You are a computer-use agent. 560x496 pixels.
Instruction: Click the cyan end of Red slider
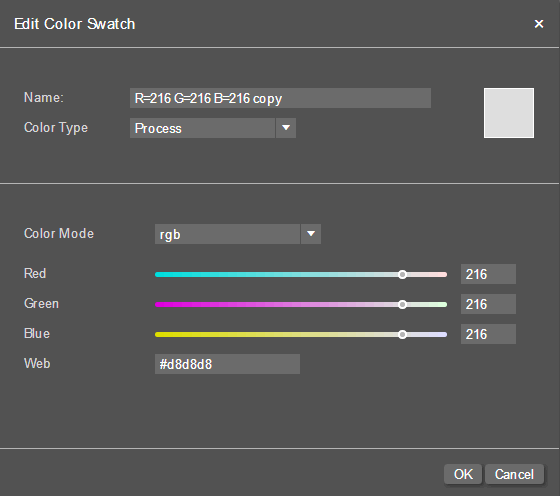158,274
